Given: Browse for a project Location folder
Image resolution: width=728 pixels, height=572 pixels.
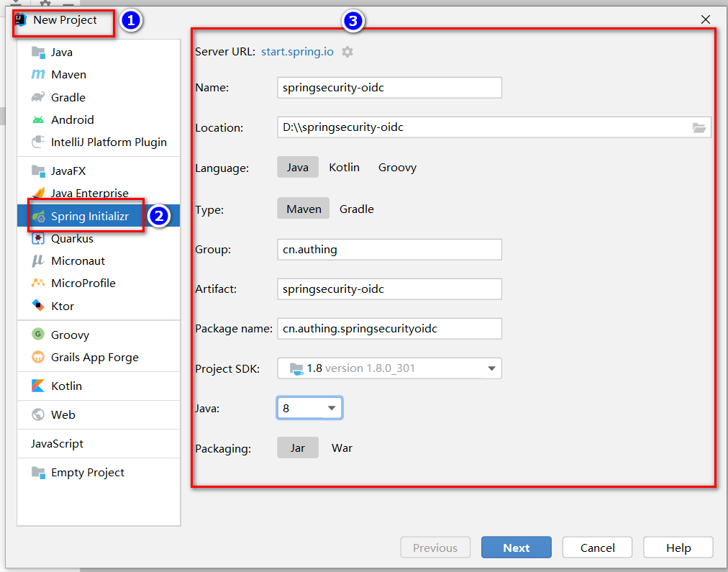Looking at the screenshot, I should point(699,127).
